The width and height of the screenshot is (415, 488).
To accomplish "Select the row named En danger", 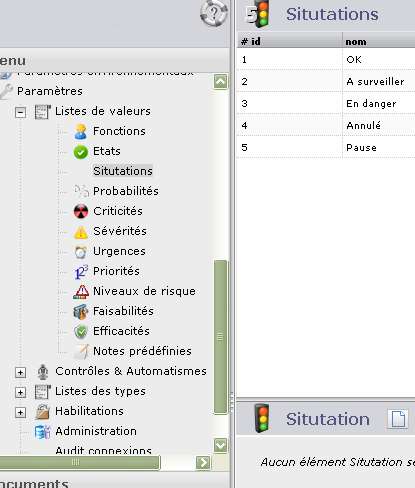I will pyautogui.click(x=326, y=103).
